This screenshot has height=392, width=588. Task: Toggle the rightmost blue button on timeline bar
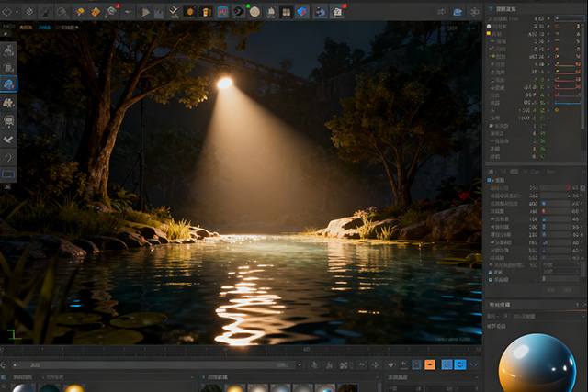pos(461,364)
